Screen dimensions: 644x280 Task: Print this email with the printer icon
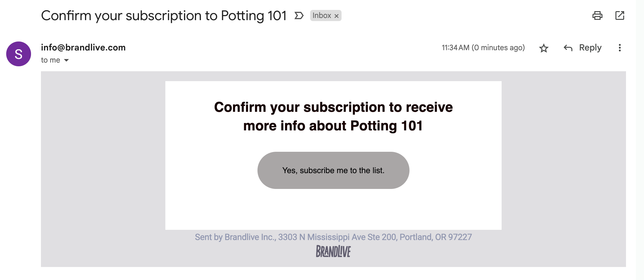pyautogui.click(x=597, y=15)
